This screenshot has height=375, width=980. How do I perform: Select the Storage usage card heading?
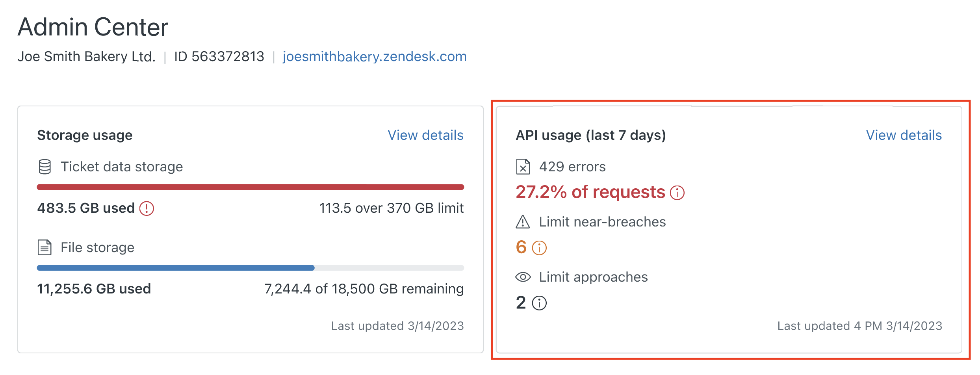coord(85,135)
